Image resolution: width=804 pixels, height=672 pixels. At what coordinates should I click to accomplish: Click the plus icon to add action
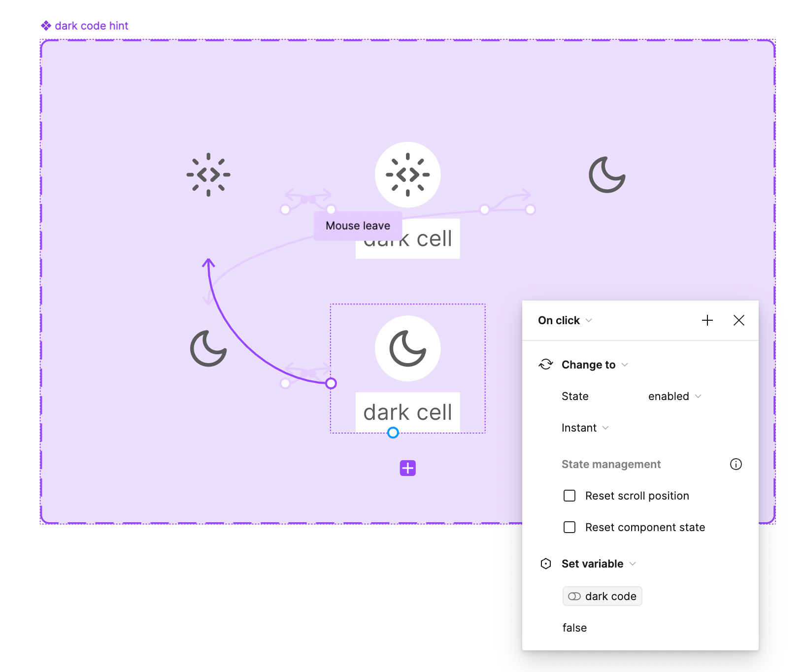pos(707,320)
